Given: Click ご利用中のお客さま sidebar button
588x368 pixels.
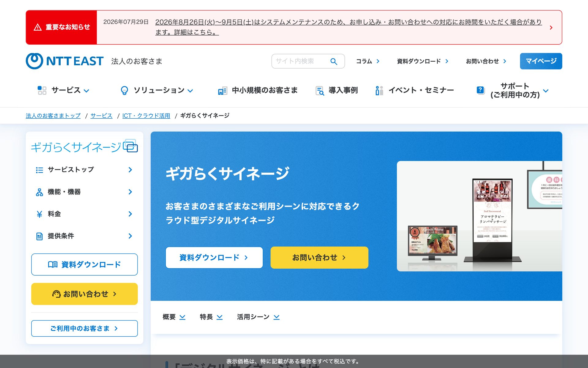Looking at the screenshot, I should click(x=85, y=328).
